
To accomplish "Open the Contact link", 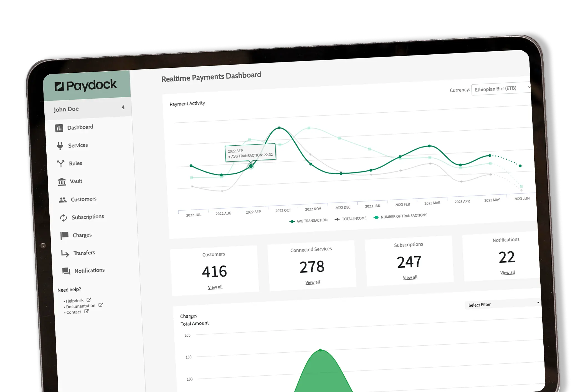I will 74,312.
